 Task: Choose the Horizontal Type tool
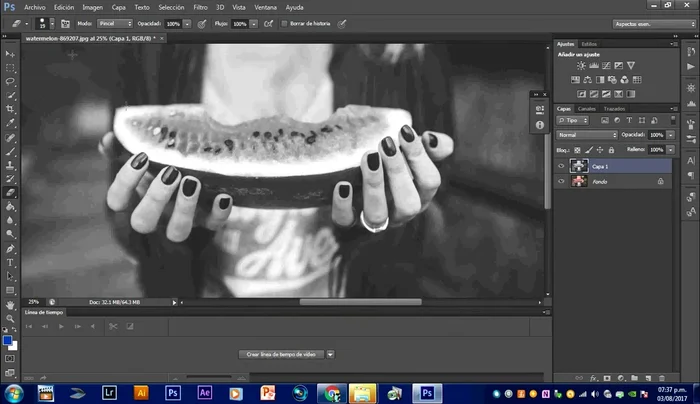click(10, 261)
